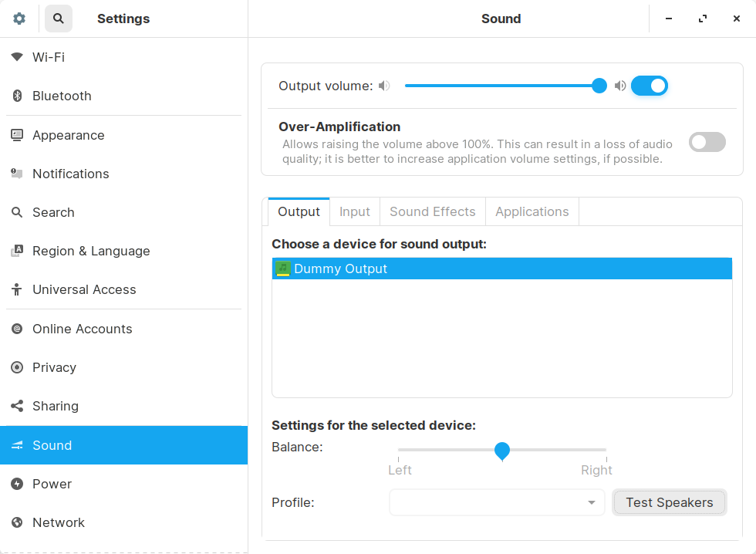The width and height of the screenshot is (756, 554).
Task: Click the Settings gear icon in header
Action: click(19, 19)
